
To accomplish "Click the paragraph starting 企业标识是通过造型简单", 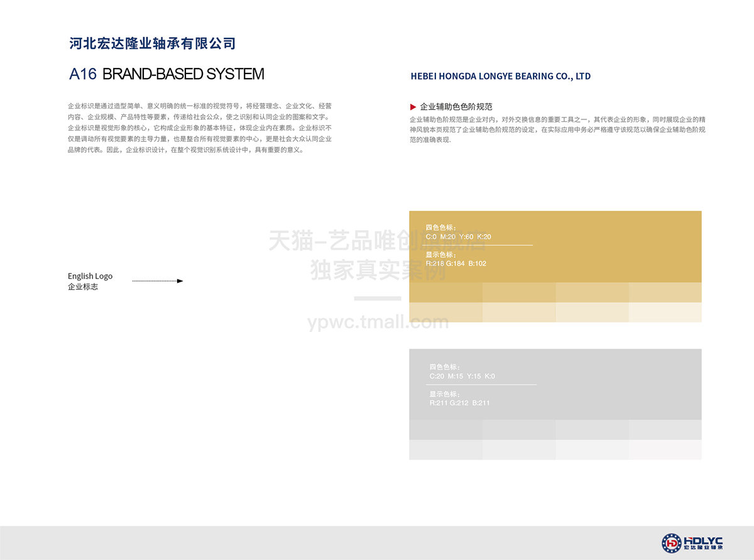I will pyautogui.click(x=200, y=128).
